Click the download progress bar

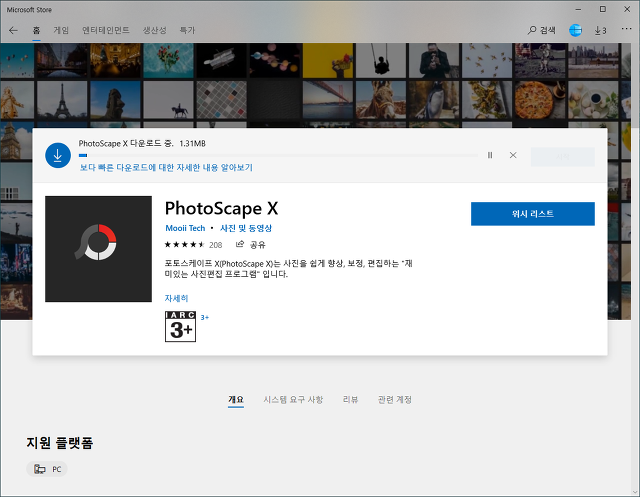point(278,155)
